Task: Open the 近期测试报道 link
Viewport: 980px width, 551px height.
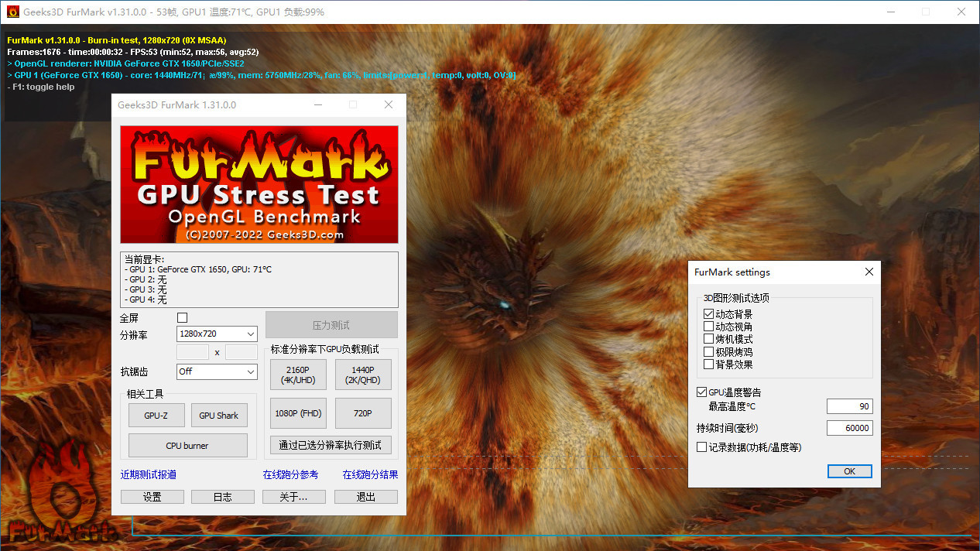Action: [x=149, y=474]
